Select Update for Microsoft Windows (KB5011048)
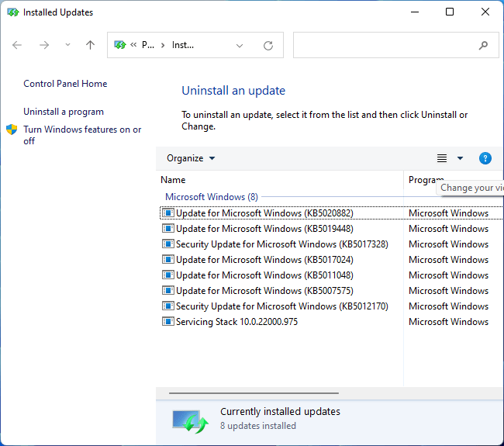The image size is (504, 446). click(331, 275)
